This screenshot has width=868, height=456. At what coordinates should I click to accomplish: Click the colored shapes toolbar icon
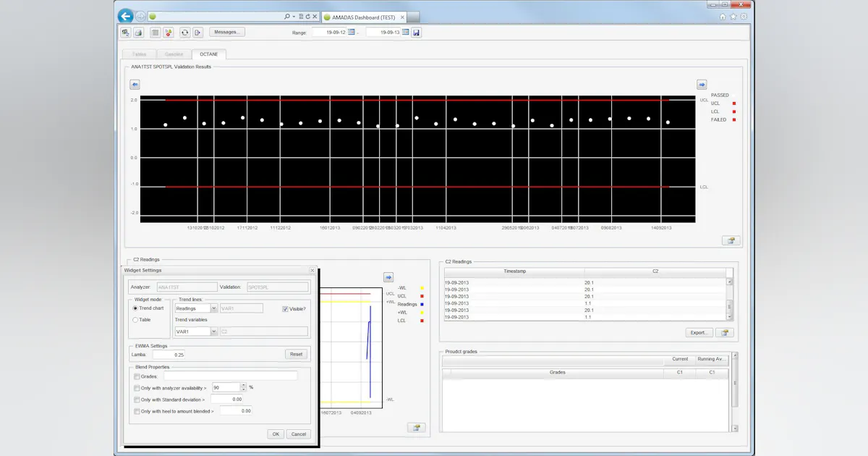tap(169, 32)
